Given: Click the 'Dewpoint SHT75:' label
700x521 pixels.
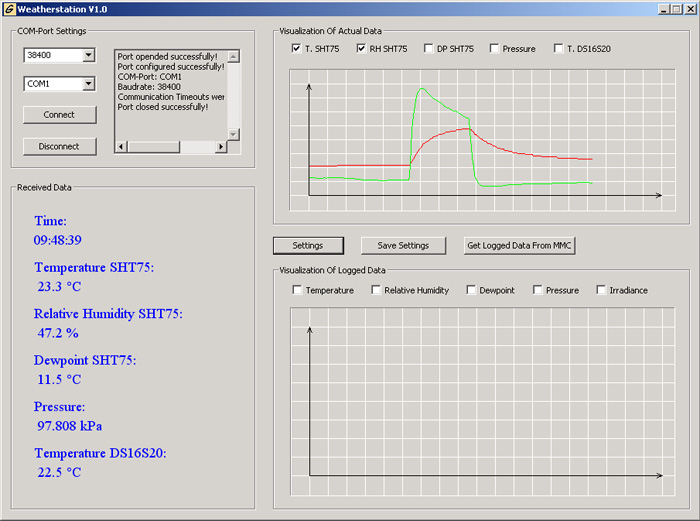Looking at the screenshot, I should coord(85,360).
